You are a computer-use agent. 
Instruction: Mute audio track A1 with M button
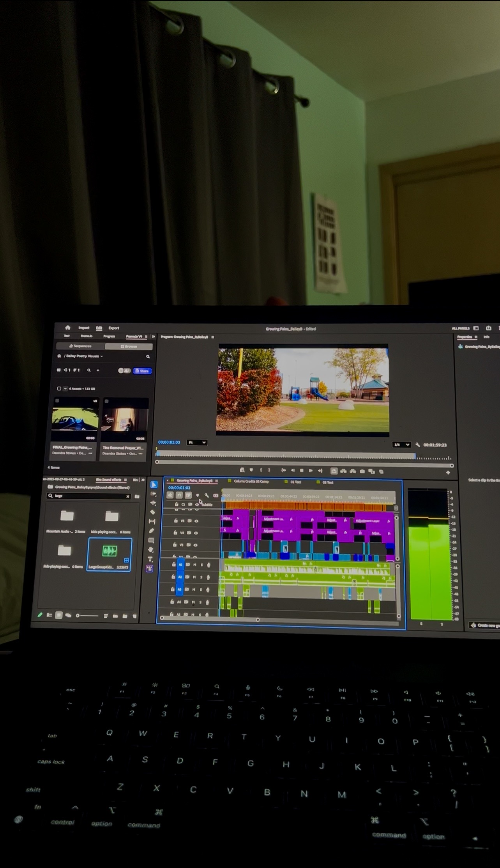coord(194,565)
